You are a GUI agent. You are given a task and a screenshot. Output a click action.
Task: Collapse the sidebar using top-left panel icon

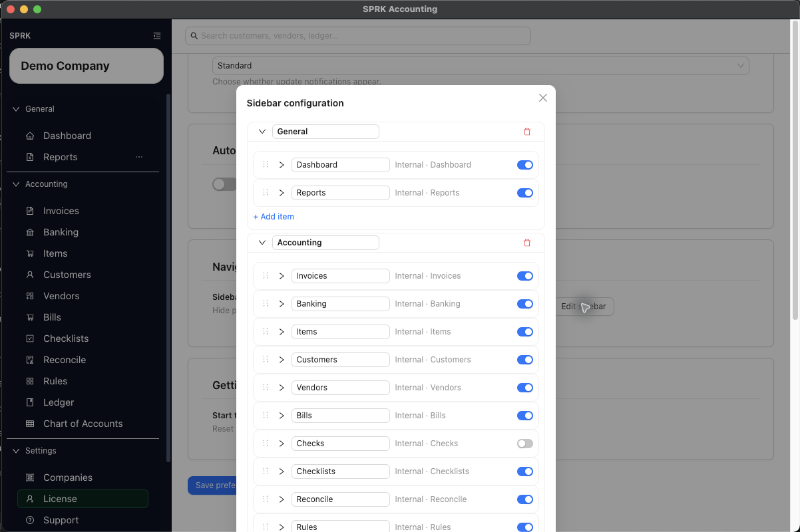click(x=157, y=36)
